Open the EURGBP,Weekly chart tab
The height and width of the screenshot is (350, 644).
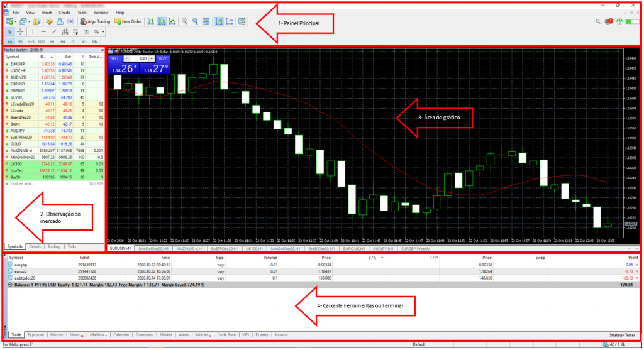415,249
